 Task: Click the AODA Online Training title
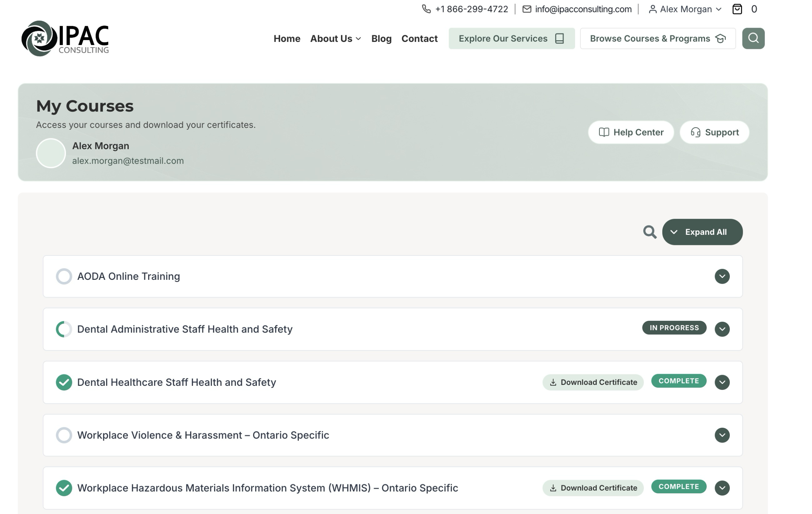click(x=128, y=276)
